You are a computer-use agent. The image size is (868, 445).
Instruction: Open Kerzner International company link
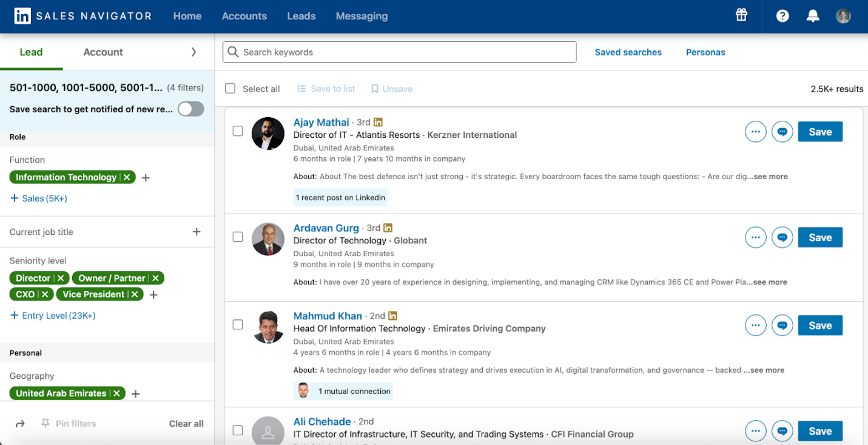(472, 135)
